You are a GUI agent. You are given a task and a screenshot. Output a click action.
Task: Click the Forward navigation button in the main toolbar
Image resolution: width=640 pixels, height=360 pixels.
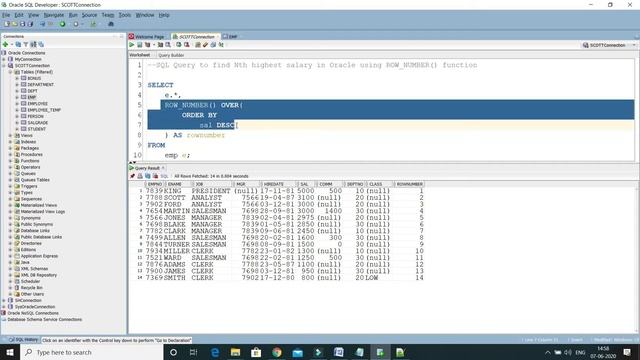(x=76, y=24)
